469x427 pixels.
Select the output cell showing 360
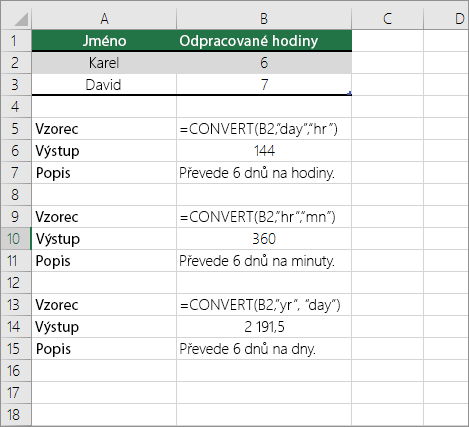tap(264, 239)
